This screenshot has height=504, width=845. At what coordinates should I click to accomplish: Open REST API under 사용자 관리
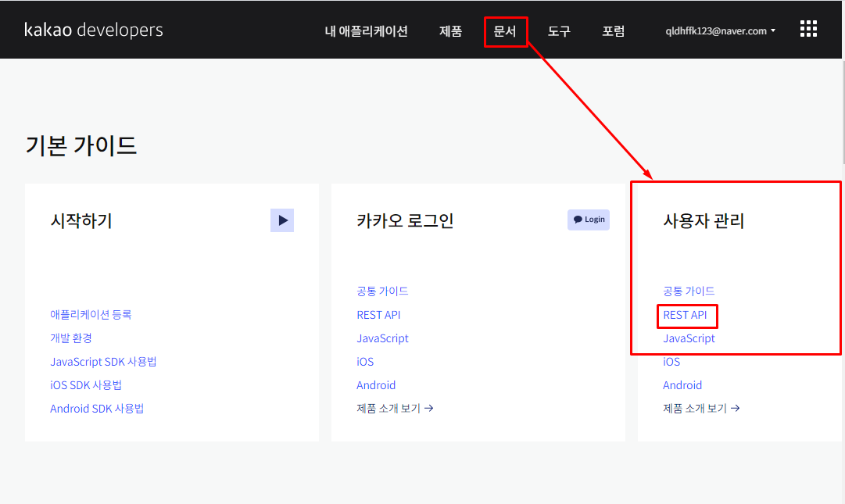click(685, 315)
